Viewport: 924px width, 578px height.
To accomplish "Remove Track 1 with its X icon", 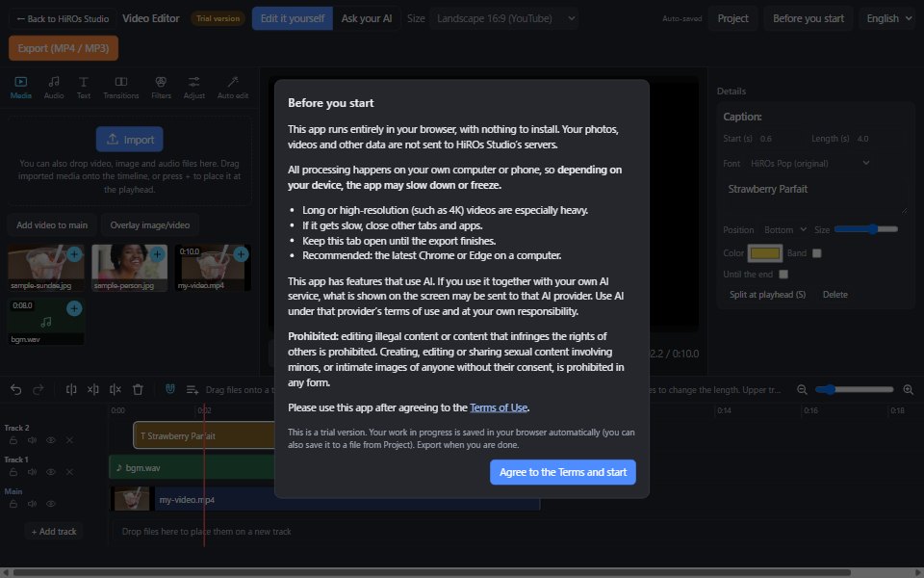I will coord(69,472).
